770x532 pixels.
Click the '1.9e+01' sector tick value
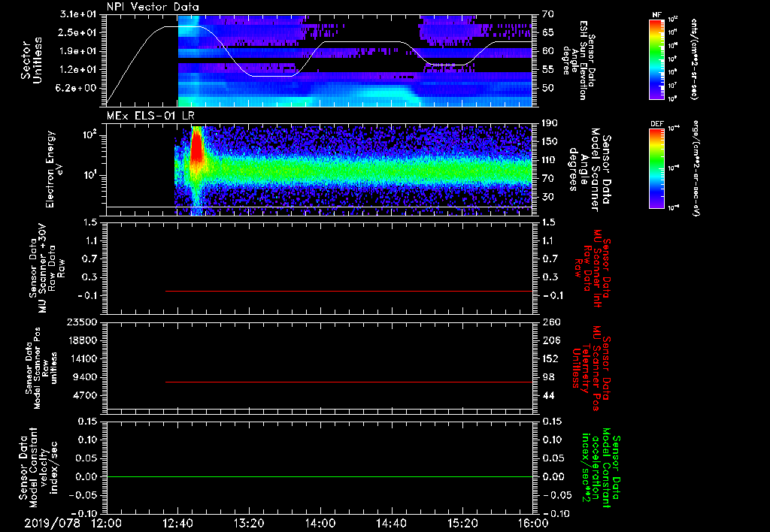click(x=78, y=51)
